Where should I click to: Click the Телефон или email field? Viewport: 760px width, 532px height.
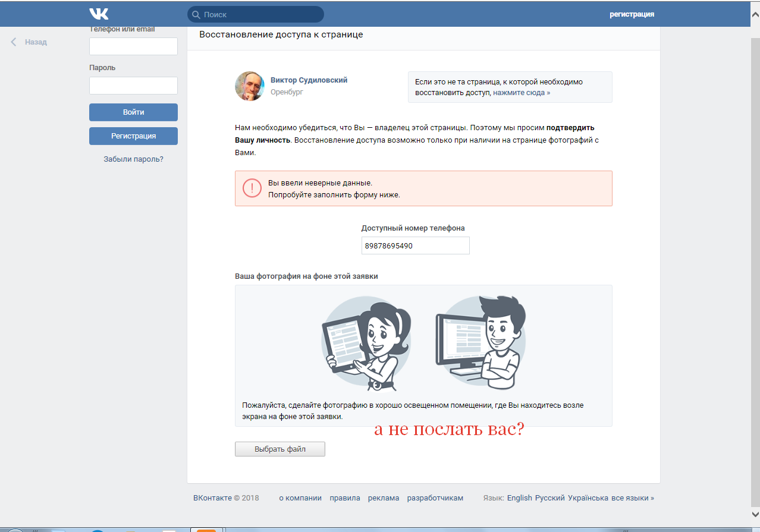coord(133,46)
